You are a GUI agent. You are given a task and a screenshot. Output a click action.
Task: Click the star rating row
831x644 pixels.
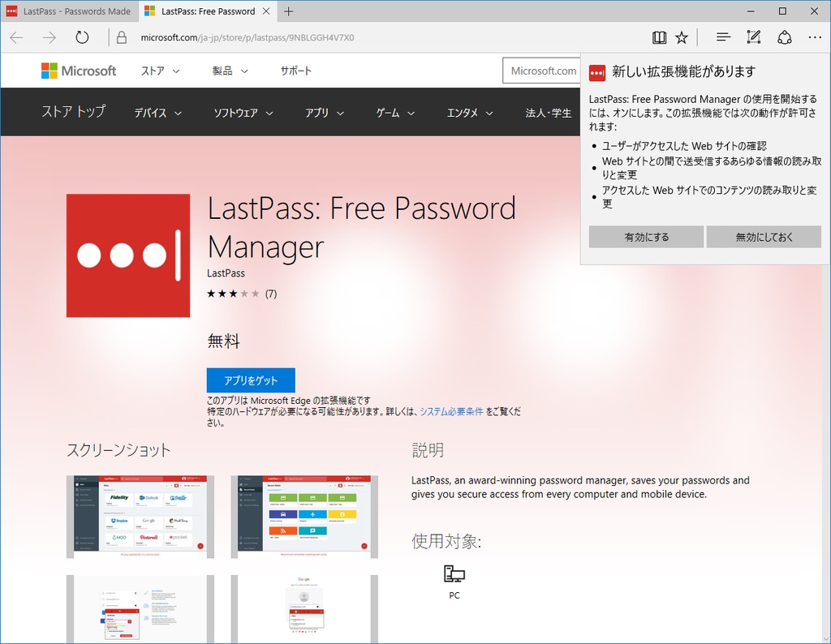(233, 294)
